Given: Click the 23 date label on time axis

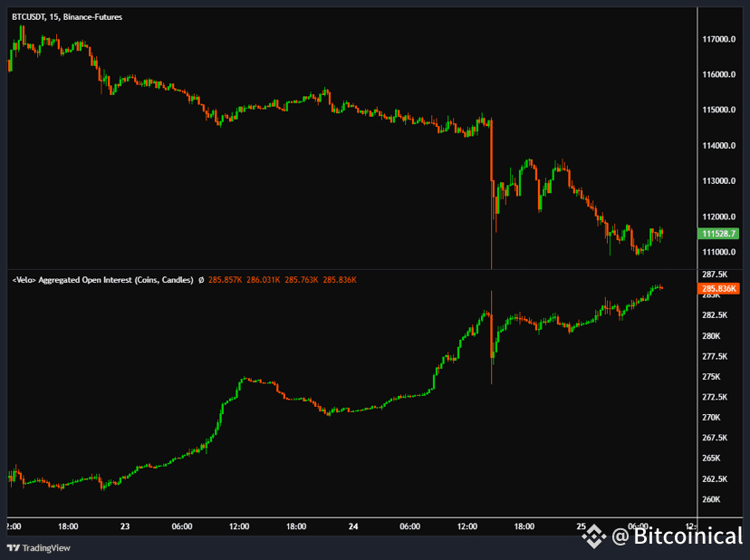Looking at the screenshot, I should pyautogui.click(x=125, y=526).
